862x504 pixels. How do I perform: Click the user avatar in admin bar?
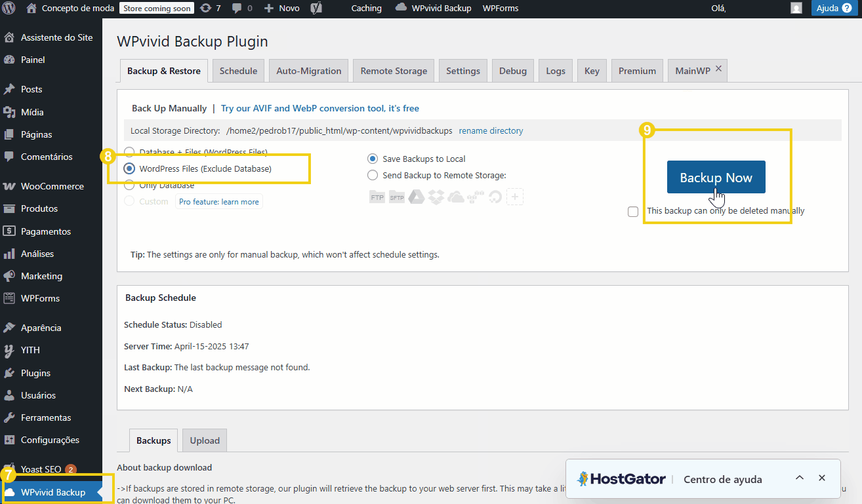pyautogui.click(x=796, y=8)
